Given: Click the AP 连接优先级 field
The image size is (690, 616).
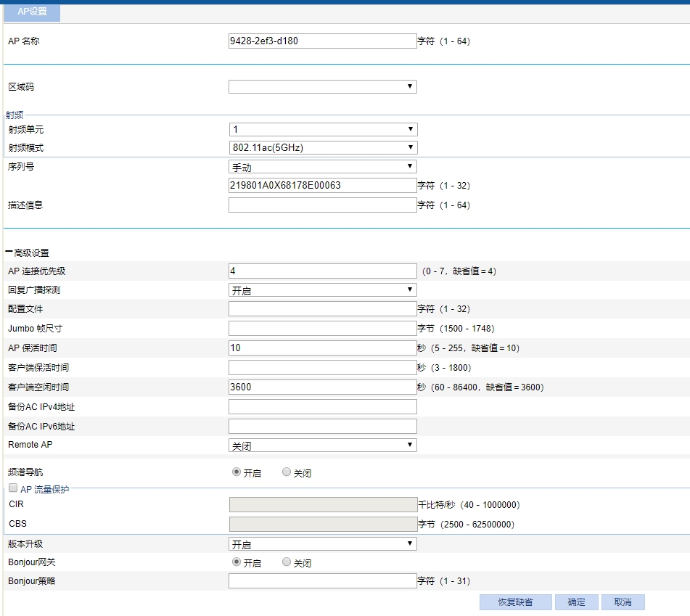Looking at the screenshot, I should tap(322, 271).
